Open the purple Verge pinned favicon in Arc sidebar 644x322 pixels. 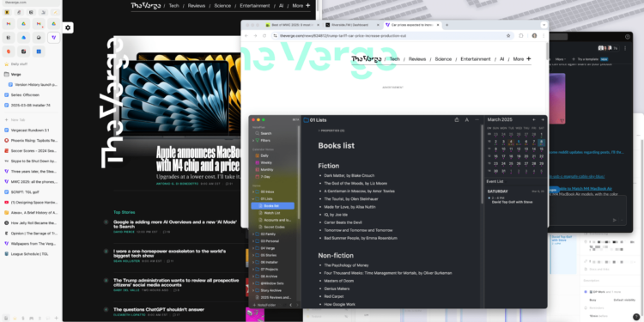[54, 38]
